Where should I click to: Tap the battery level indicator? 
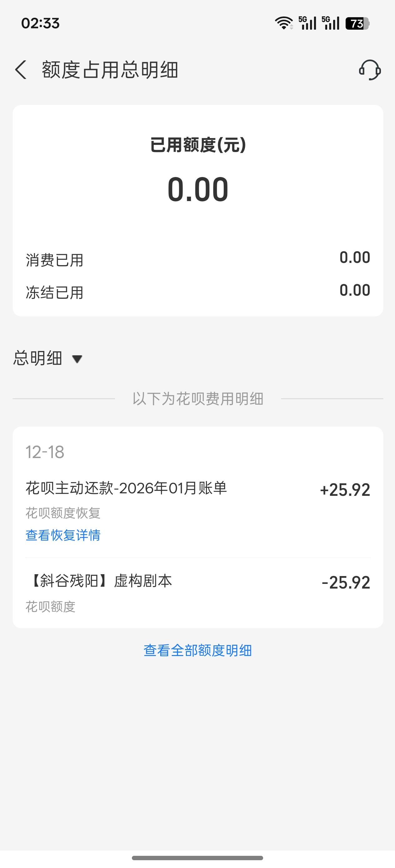pos(357,24)
